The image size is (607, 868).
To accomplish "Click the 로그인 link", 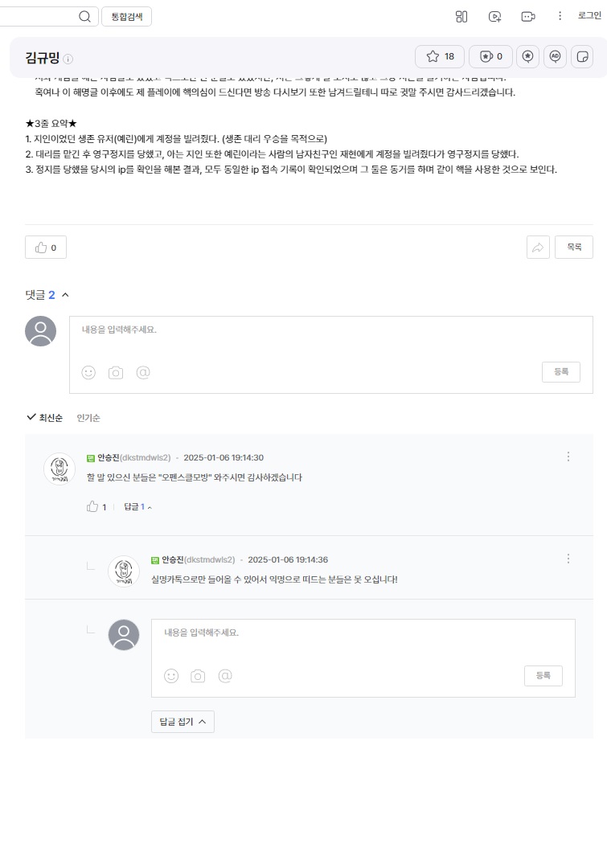I will (x=589, y=16).
